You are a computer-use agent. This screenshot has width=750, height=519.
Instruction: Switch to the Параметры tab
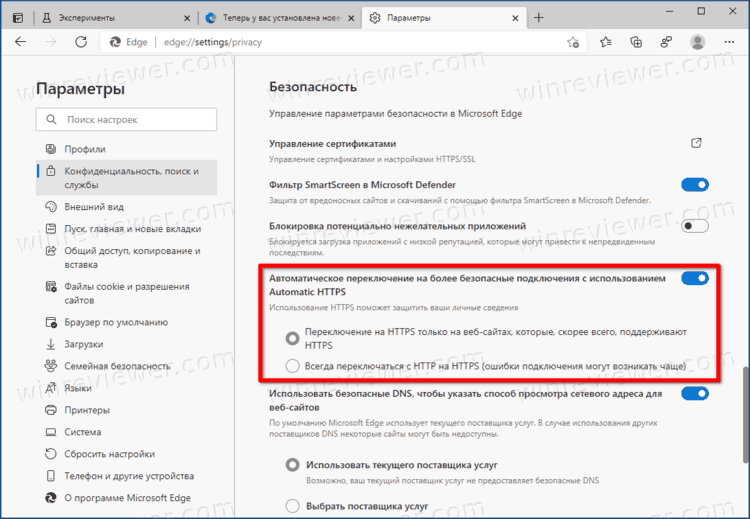click(x=442, y=18)
